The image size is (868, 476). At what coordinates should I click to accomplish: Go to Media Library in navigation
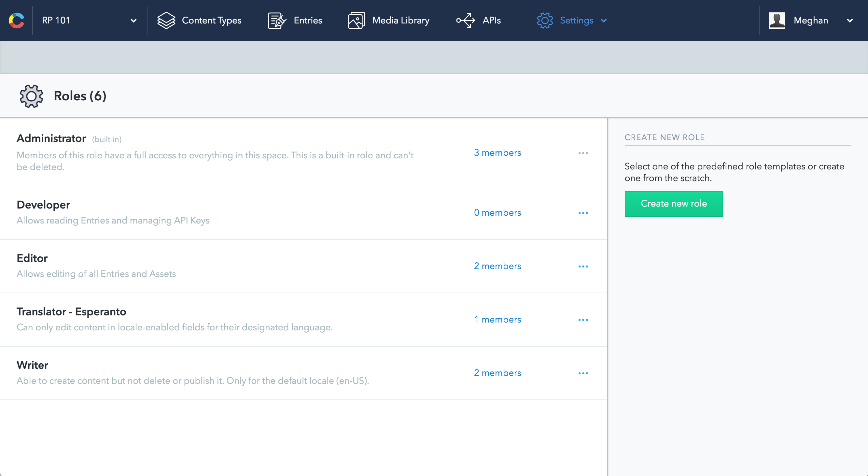(401, 21)
